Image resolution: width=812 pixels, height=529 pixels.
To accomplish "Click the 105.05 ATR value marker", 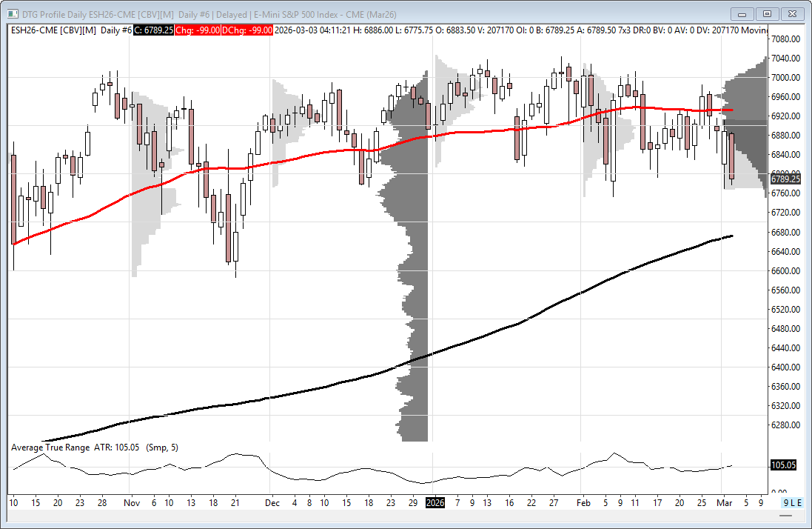I will (784, 465).
